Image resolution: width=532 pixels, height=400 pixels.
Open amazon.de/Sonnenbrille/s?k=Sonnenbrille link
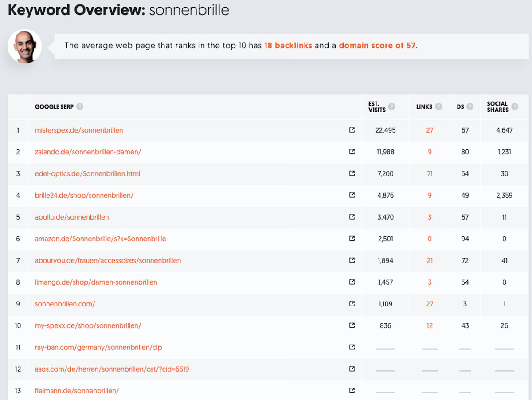(101, 239)
